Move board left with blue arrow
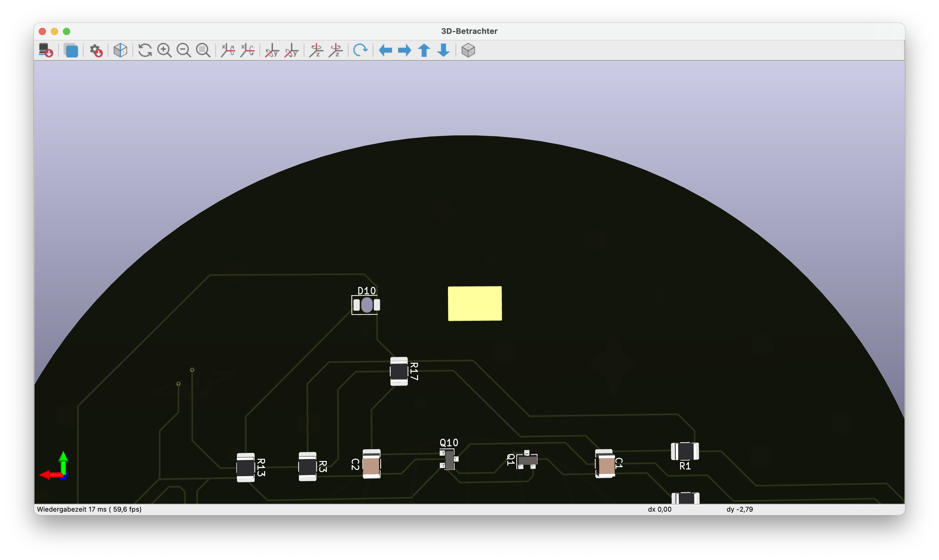The height and width of the screenshot is (560, 939). coord(385,50)
